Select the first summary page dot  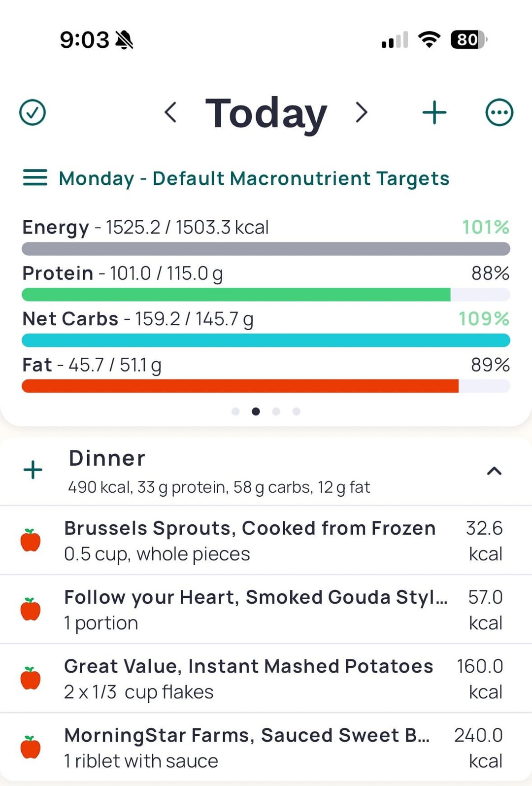(235, 411)
